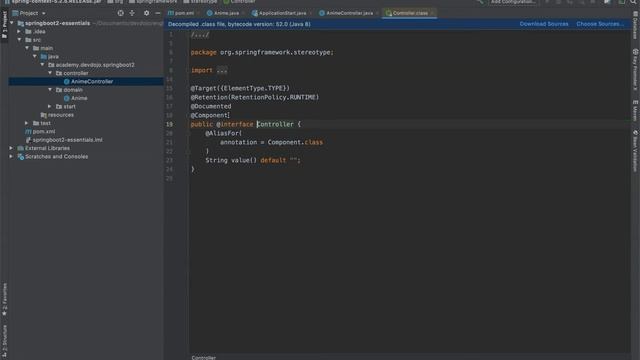
Task: Open the Bean Validation side tab
Action: coord(636,151)
